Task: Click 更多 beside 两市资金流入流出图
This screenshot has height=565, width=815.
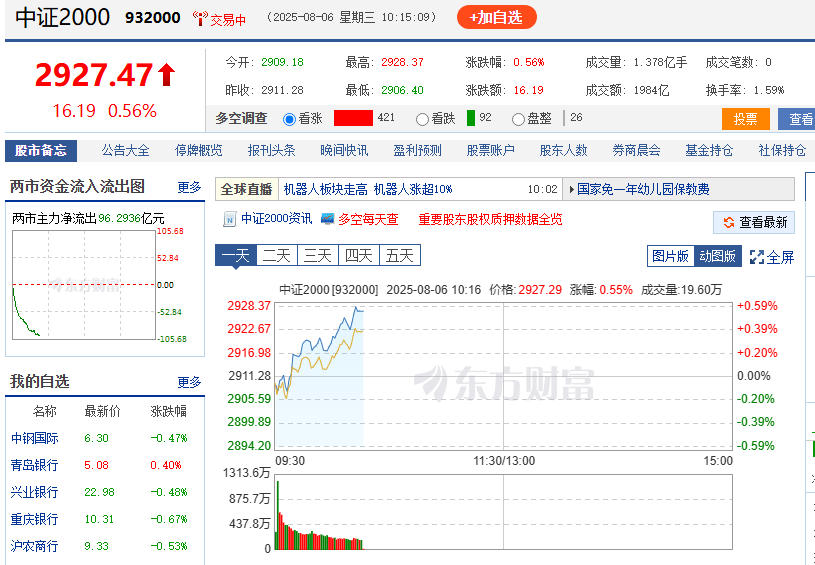Action: click(x=189, y=188)
